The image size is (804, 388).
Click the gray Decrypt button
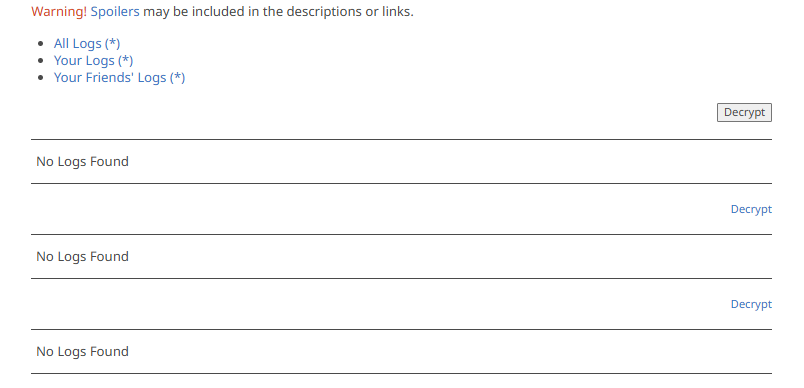(x=744, y=112)
